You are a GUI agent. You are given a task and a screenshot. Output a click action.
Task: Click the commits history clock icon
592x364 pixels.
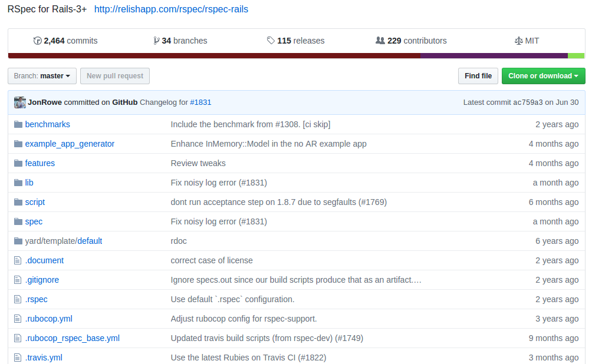coord(37,41)
